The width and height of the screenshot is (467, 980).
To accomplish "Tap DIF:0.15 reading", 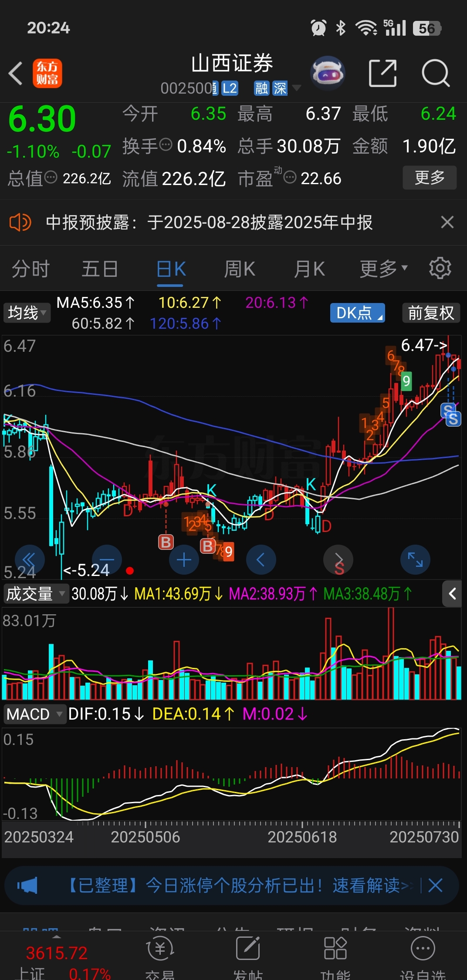I will tap(106, 714).
